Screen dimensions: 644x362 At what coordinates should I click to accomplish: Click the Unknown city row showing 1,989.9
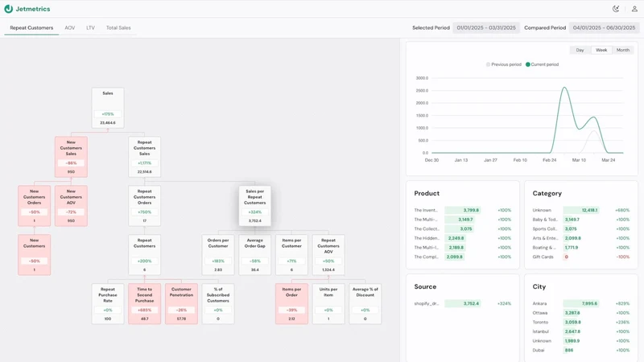click(580, 340)
